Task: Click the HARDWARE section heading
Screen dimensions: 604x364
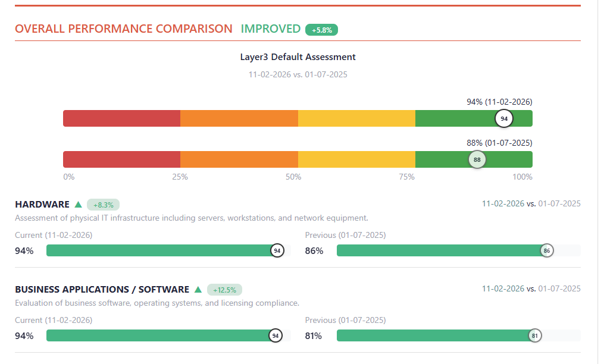Action: click(x=42, y=205)
